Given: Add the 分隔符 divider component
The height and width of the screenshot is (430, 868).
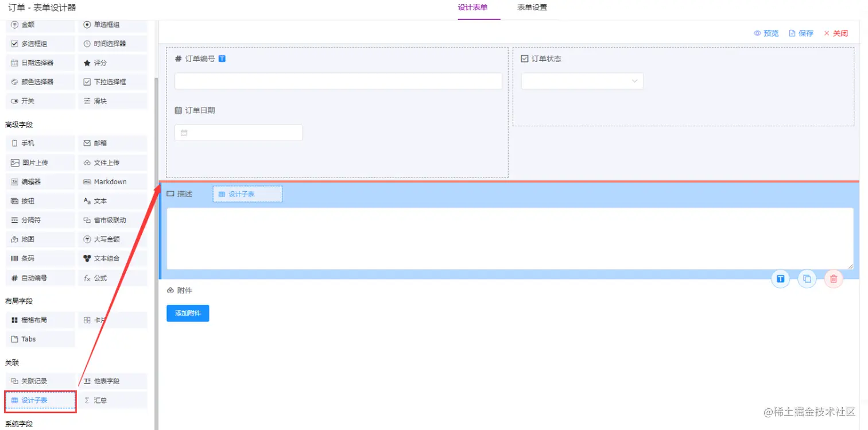Looking at the screenshot, I should (40, 220).
